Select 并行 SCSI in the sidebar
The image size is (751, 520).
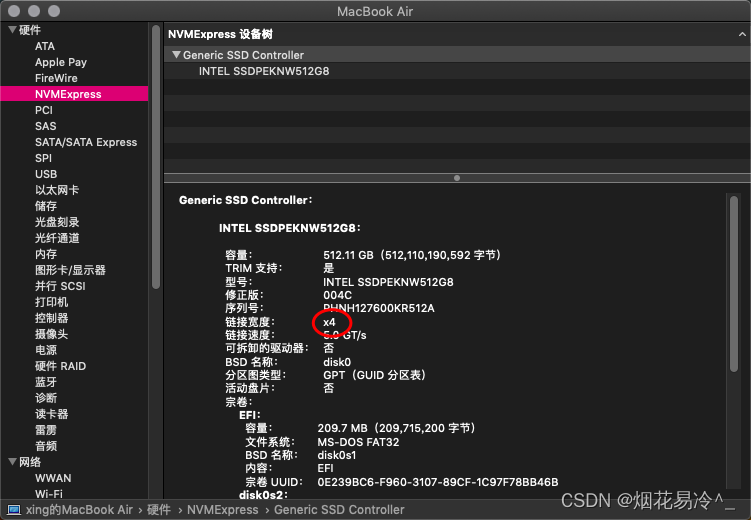[x=60, y=286]
